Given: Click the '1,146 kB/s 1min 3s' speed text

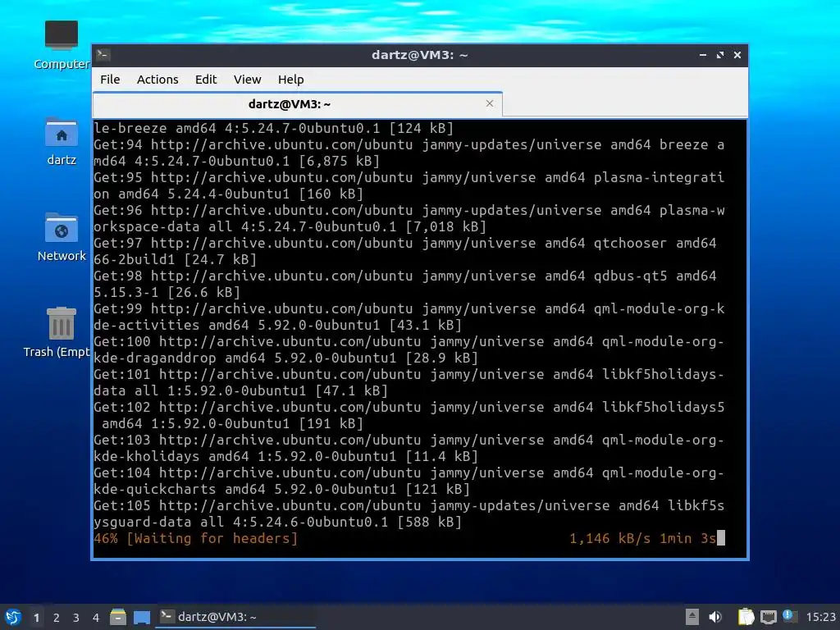Looking at the screenshot, I should tap(642, 538).
